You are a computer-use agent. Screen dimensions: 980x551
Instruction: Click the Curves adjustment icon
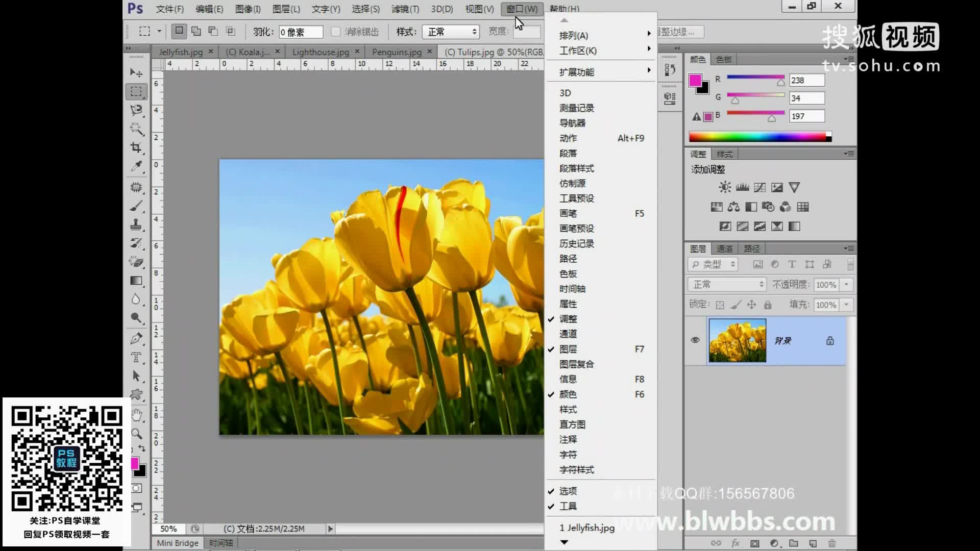tap(759, 187)
